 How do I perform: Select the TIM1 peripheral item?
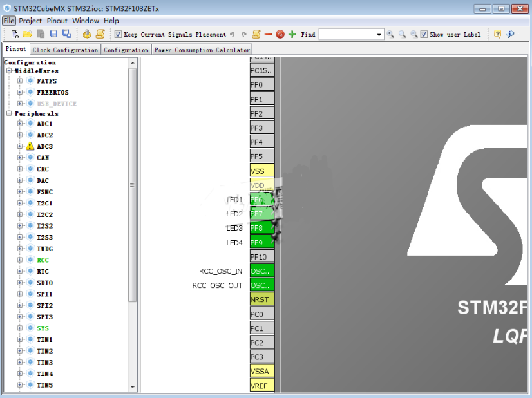[44, 339]
